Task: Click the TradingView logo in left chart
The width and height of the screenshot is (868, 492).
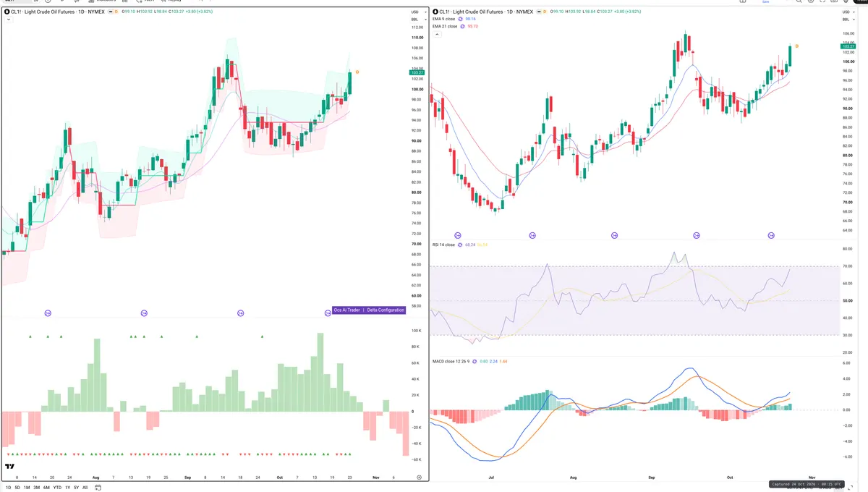Action: pyautogui.click(x=10, y=467)
